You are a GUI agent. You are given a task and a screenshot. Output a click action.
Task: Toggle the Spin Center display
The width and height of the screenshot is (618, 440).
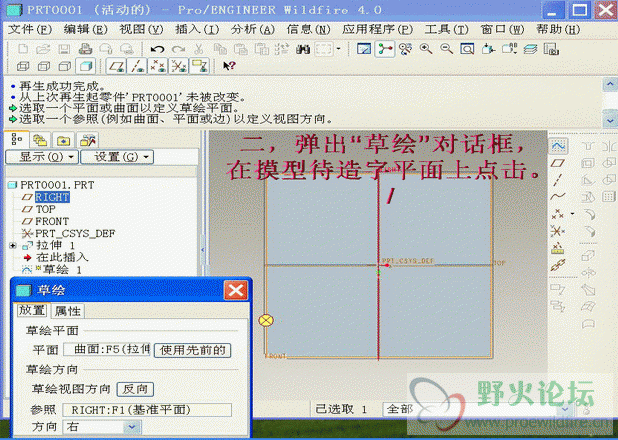pos(384,49)
